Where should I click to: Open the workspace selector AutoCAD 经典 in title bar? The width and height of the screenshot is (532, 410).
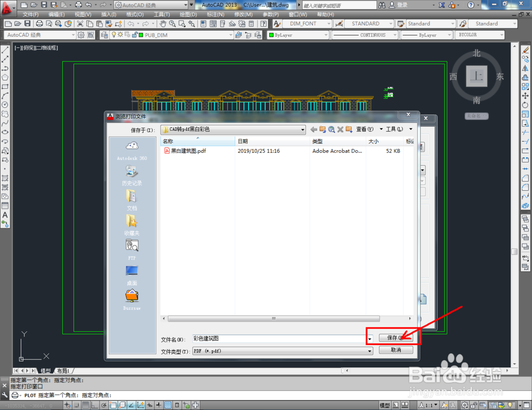tap(151, 5)
